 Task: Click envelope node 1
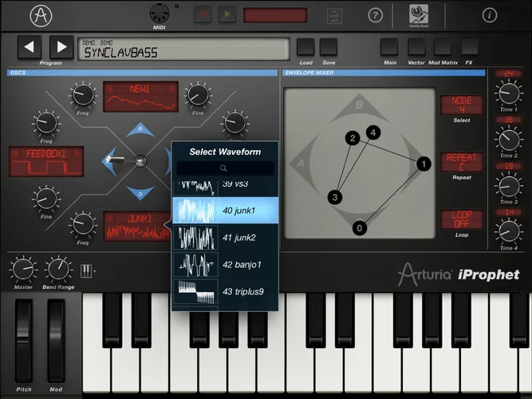(424, 164)
